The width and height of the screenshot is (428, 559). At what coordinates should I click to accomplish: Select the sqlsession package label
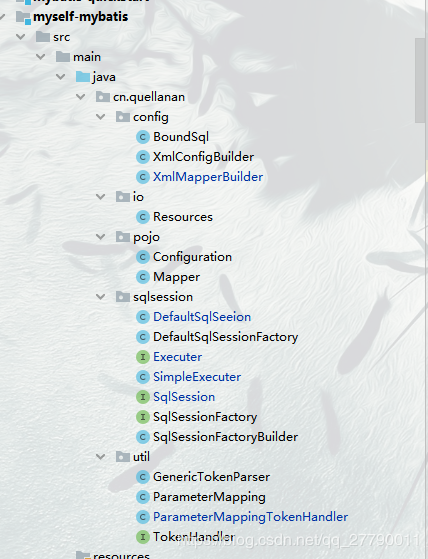(163, 297)
